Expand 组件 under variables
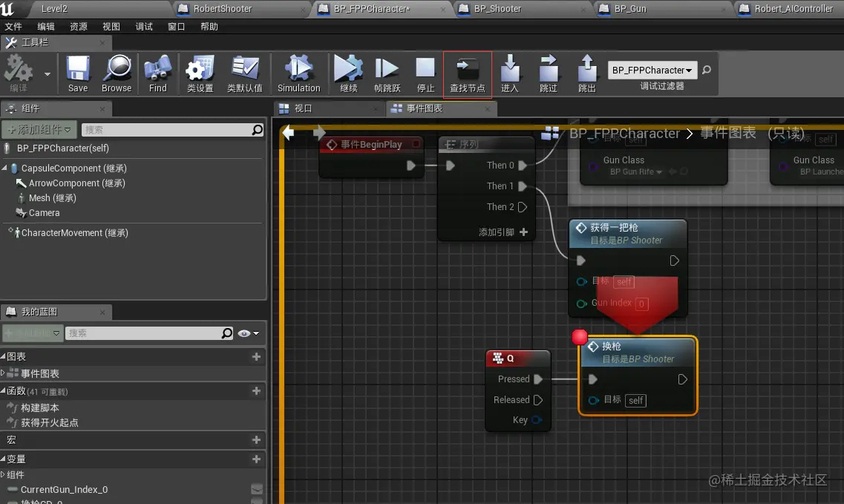 [x=3, y=474]
